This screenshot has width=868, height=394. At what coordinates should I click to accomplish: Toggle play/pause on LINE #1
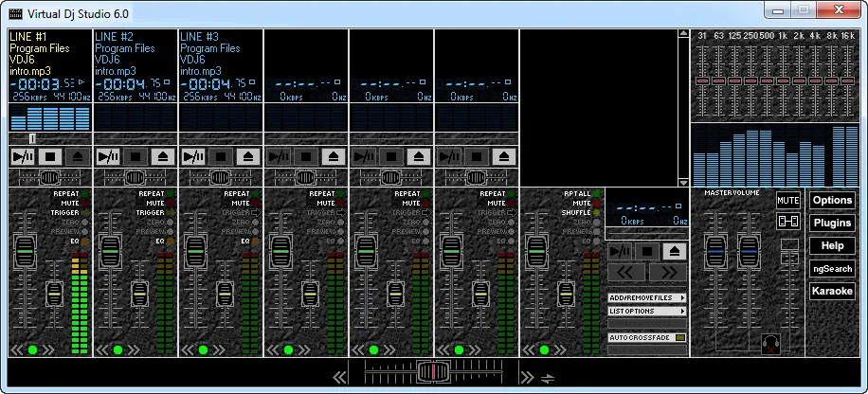coord(24,156)
